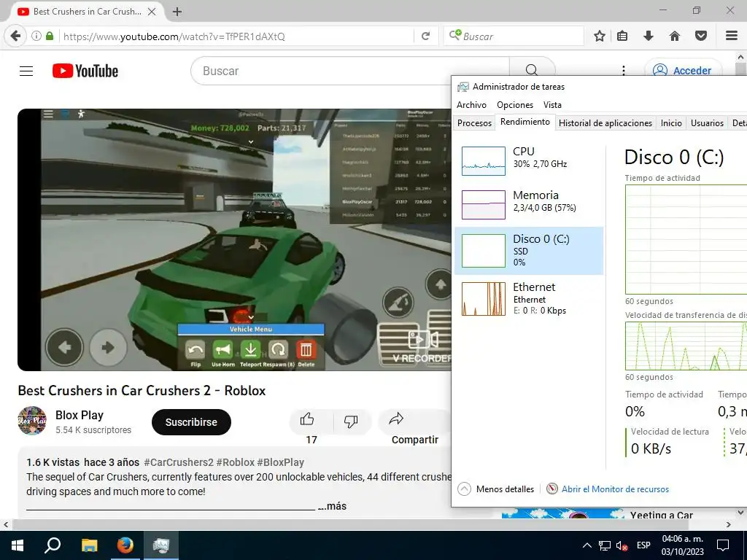Expand description with ...más
Image resolution: width=747 pixels, height=560 pixels.
click(x=332, y=506)
